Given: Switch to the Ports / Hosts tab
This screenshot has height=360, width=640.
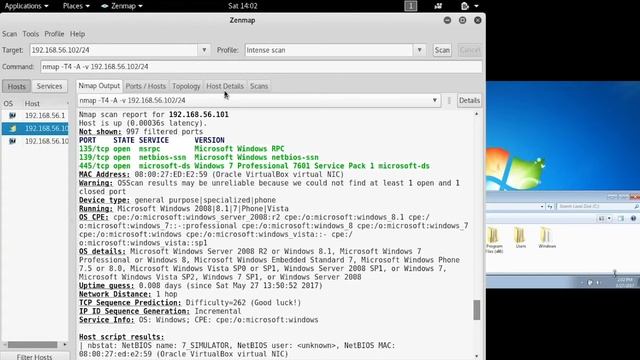Looking at the screenshot, I should click(146, 86).
